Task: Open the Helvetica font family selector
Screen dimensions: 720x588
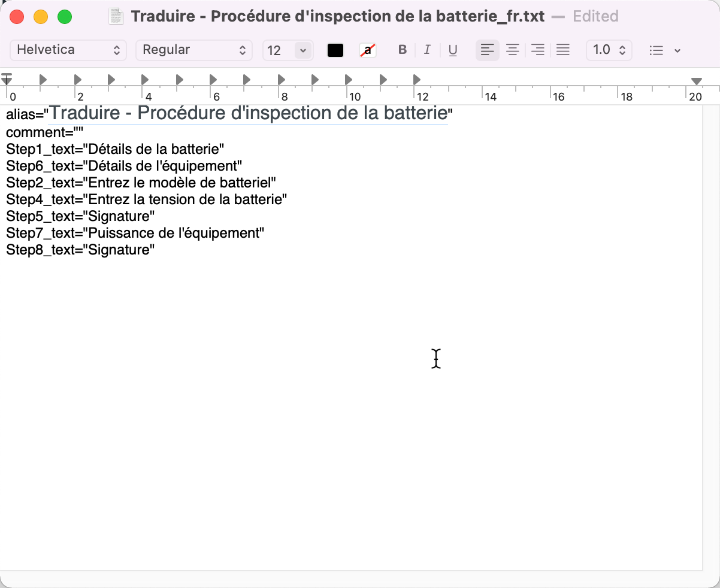Action: tap(68, 50)
